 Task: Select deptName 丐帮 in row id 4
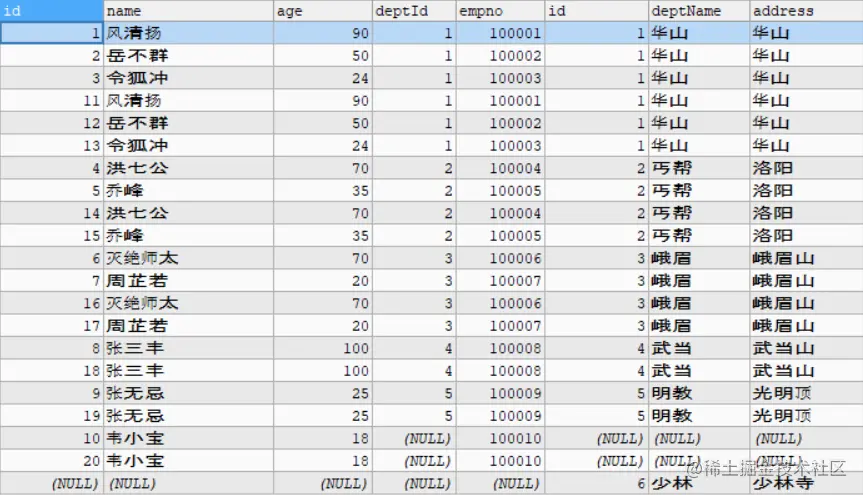pyautogui.click(x=698, y=168)
